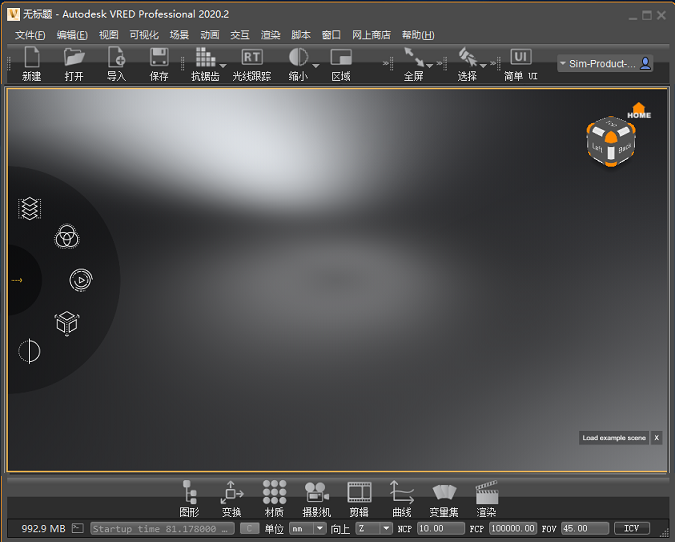The width and height of the screenshot is (675, 542).
Task: Click the half-circle icon in radial menu
Action: [29, 351]
